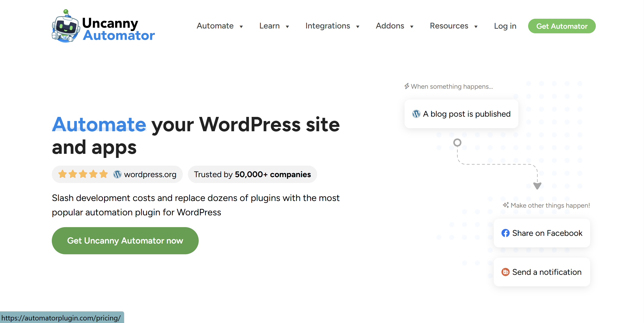
Task: Select the A blog post is published card
Action: click(461, 114)
